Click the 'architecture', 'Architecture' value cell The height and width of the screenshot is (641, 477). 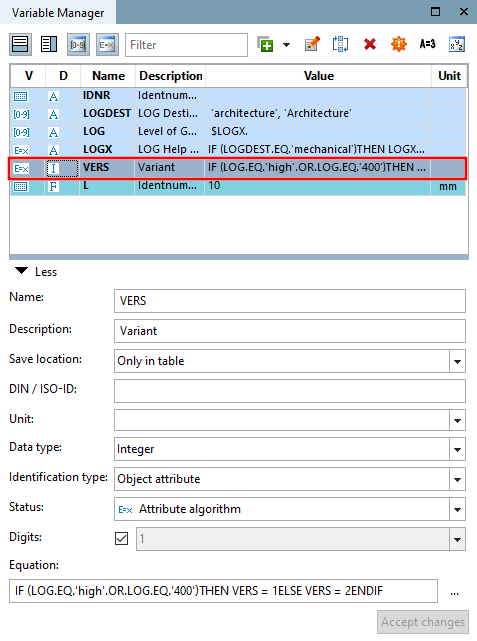coord(318,113)
